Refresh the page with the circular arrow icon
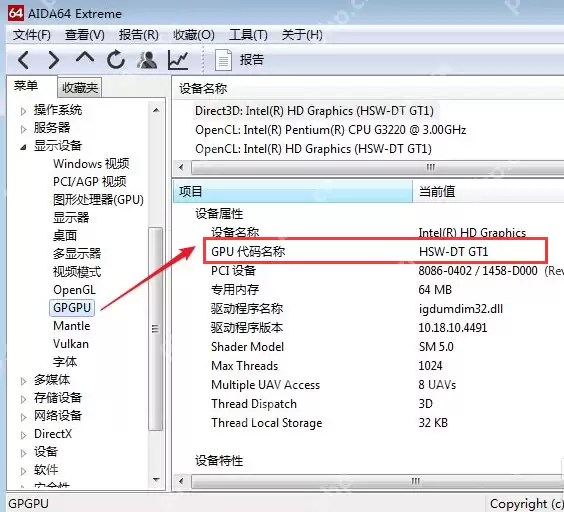 (x=116, y=60)
